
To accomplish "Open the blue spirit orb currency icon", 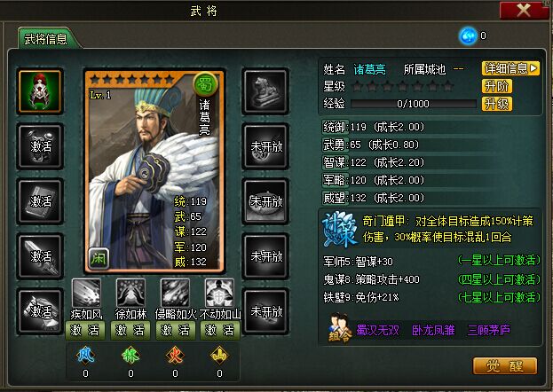I will click(469, 35).
